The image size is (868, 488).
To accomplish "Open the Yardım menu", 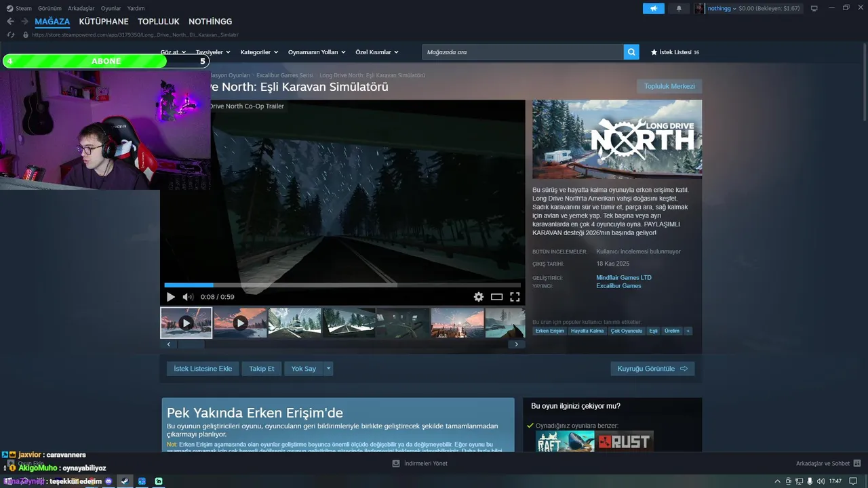I will pyautogui.click(x=136, y=8).
